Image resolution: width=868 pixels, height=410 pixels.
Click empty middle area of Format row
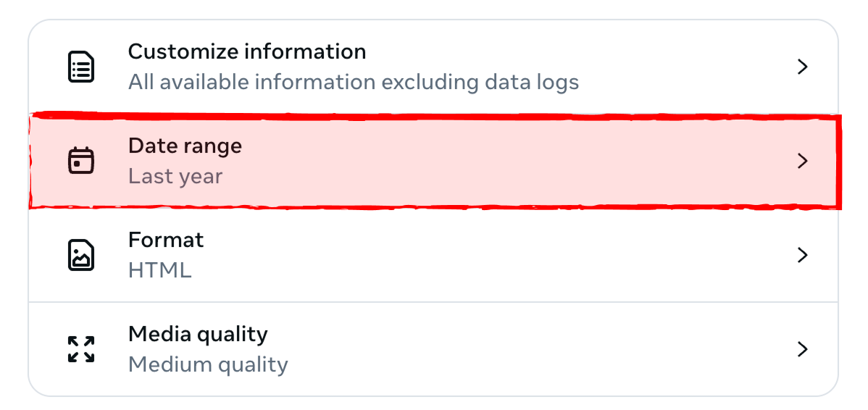click(507, 255)
